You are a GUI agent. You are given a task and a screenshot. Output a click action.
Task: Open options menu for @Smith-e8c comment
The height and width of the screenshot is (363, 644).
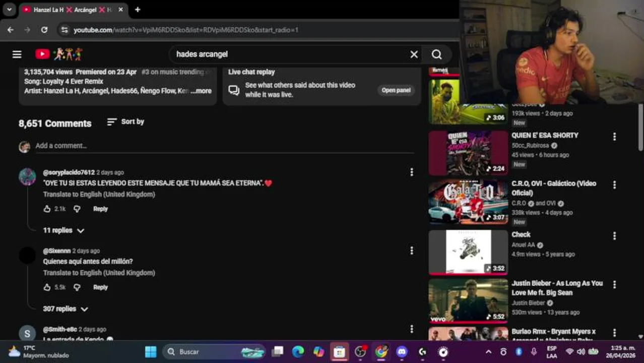[412, 329]
